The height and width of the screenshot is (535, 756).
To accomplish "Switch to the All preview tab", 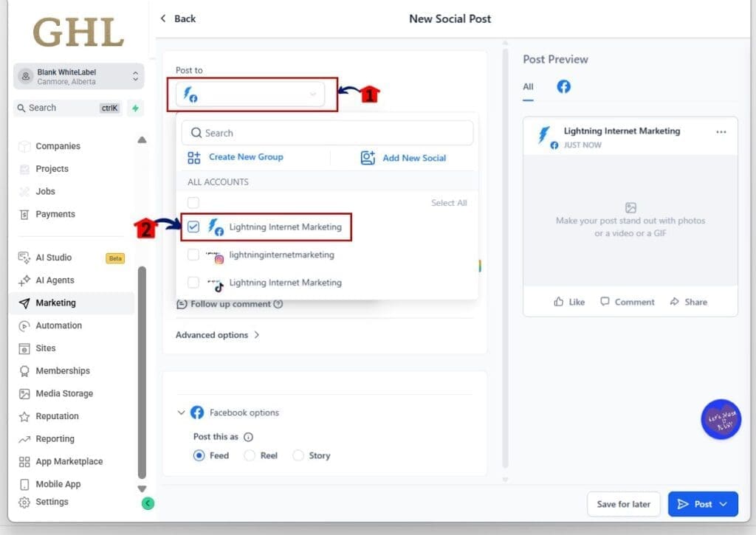I will click(528, 87).
